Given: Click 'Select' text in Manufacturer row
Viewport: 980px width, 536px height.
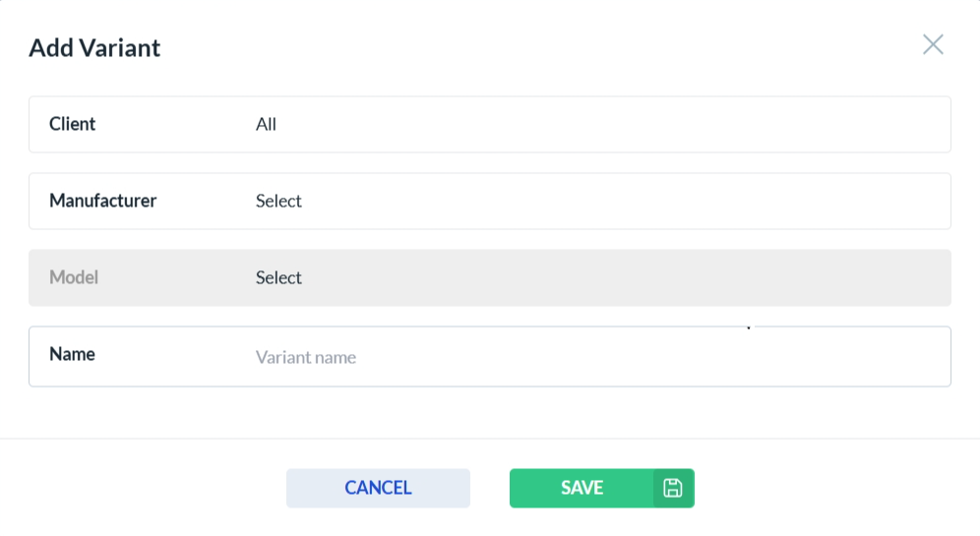Looking at the screenshot, I should coord(278,202).
